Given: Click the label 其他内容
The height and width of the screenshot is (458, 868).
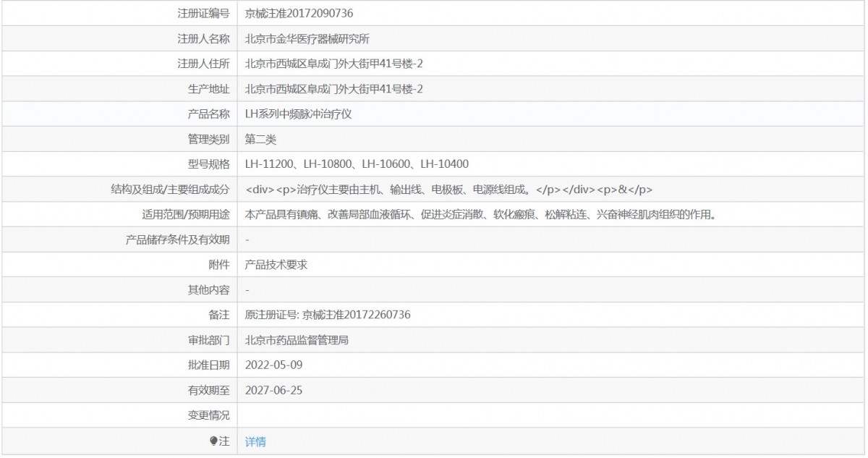Looking at the screenshot, I should (x=208, y=290).
